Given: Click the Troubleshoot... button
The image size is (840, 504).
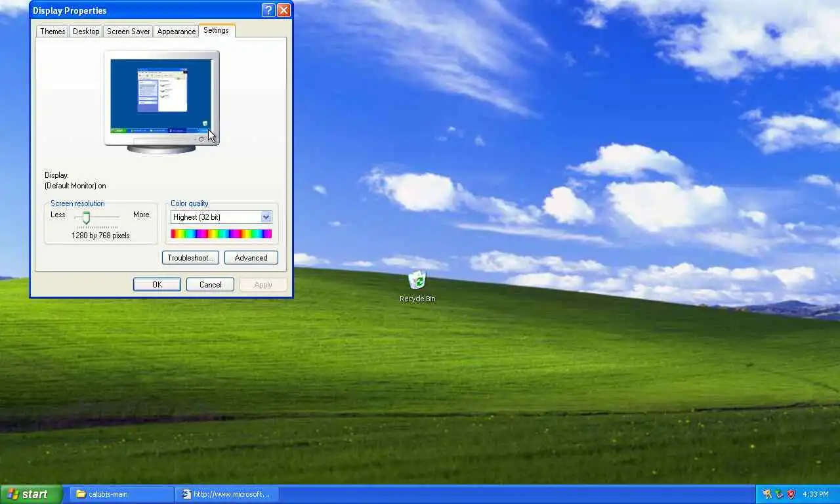Looking at the screenshot, I should [190, 258].
